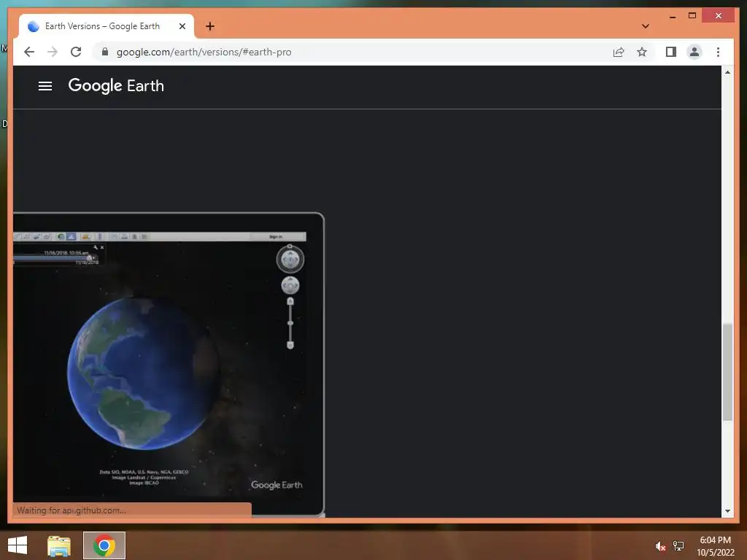Click the scrollbar up arrow
747x560 pixels.
pyautogui.click(x=727, y=72)
